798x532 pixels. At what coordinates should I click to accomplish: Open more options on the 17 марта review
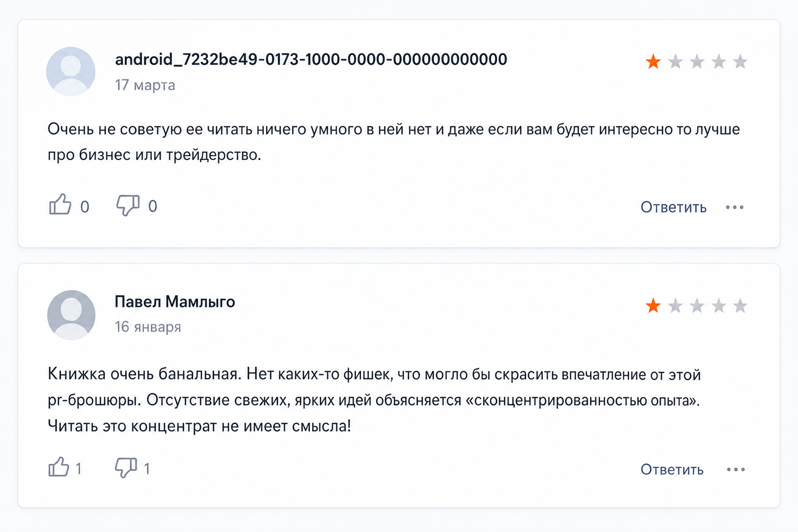pyautogui.click(x=735, y=207)
